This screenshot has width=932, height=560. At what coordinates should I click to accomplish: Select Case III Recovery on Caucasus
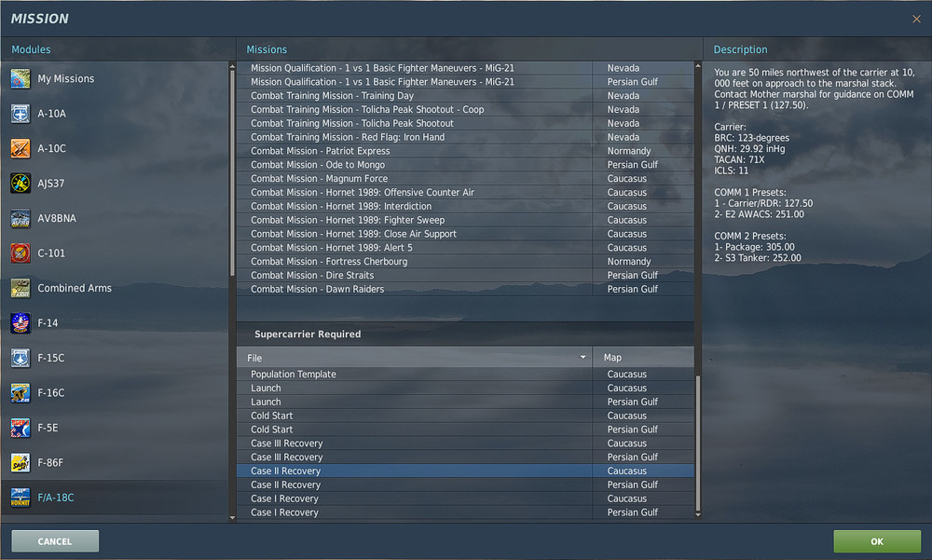point(465,444)
